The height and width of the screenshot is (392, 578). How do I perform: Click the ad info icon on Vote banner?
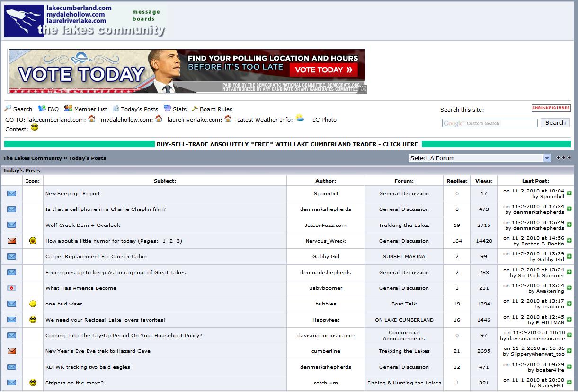tap(364, 88)
